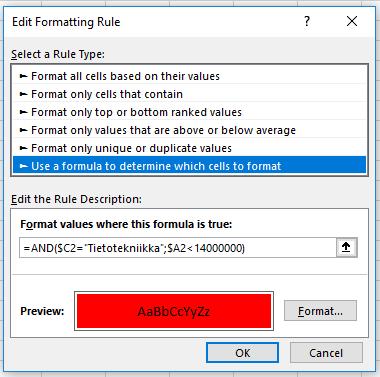The image size is (380, 377).
Task: Click the red AaBbCcYyZz preview swatch
Action: 174,311
